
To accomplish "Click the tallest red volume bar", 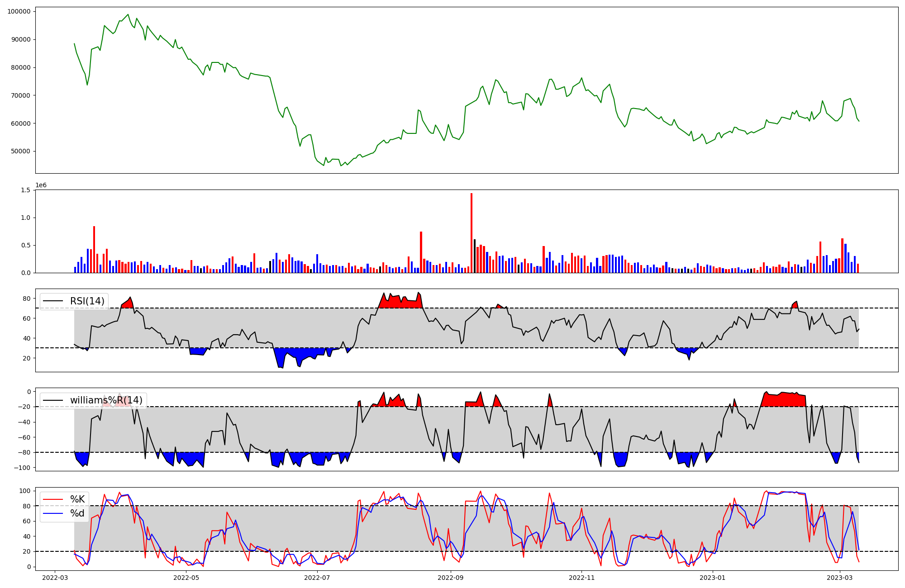I will pos(472,233).
